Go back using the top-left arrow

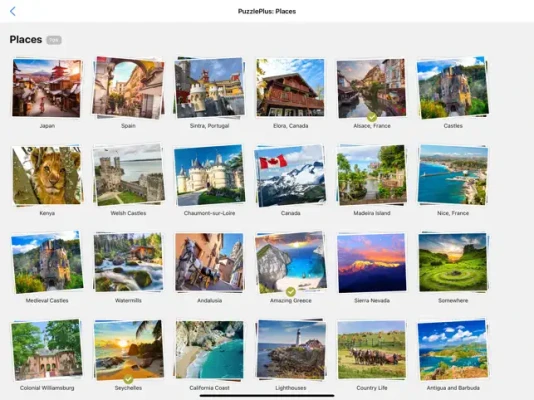13,11
